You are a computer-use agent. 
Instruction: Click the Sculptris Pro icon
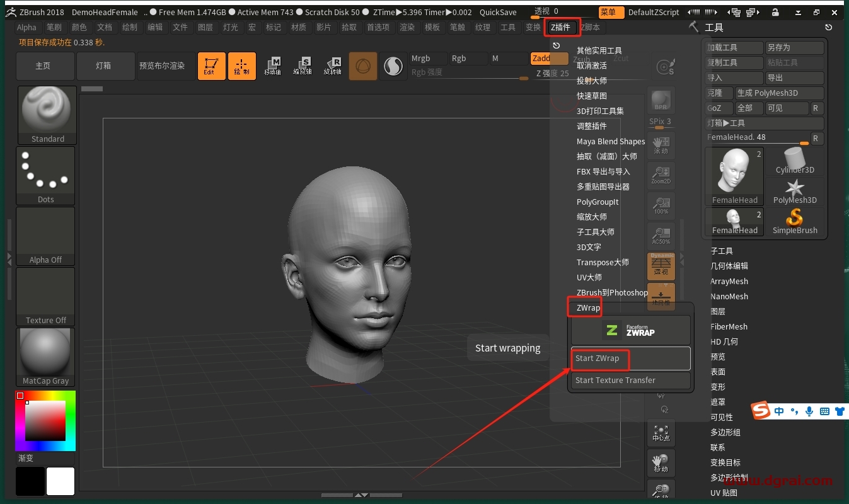pyautogui.click(x=393, y=66)
